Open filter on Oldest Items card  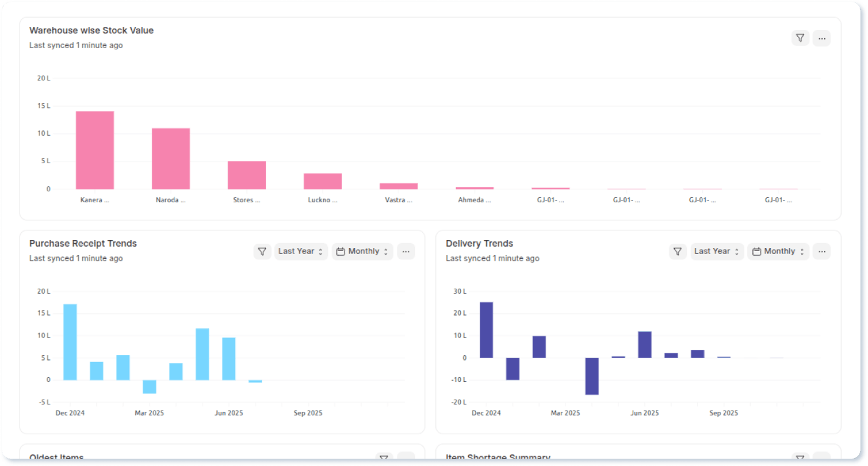click(384, 457)
